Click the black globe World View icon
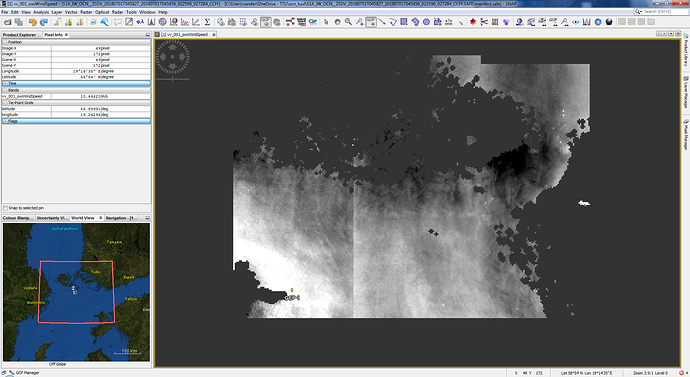 coord(609,22)
